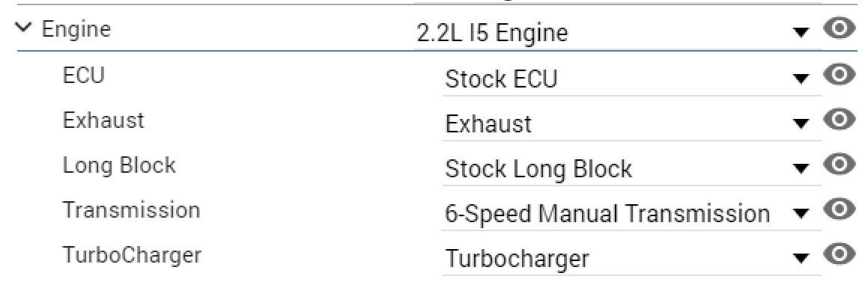Click the 2.2L I5 Engine selection field
This screenshot has height=282, width=868.
pyautogui.click(x=617, y=34)
